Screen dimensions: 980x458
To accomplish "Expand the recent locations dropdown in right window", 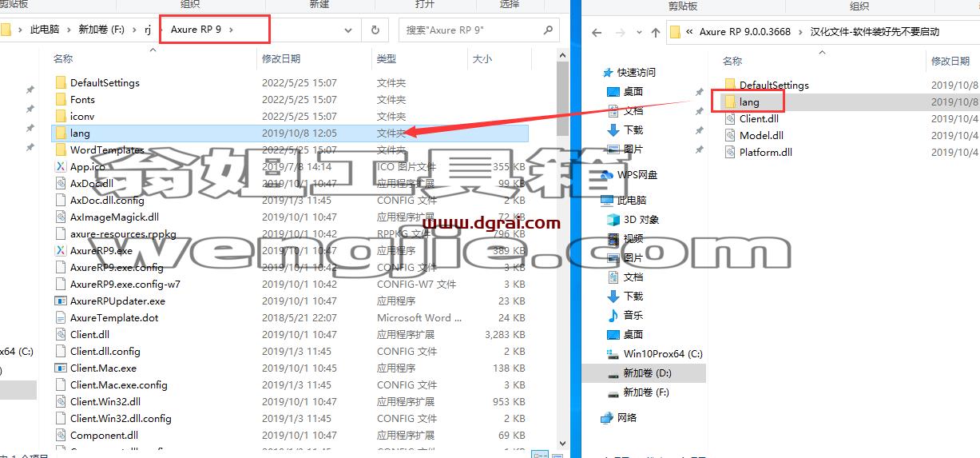I will [638, 32].
